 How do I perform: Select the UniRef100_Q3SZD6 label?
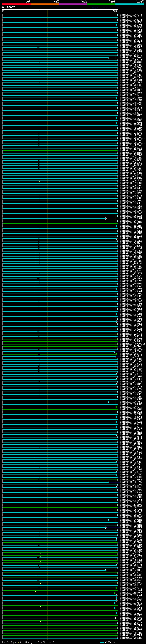tap(131, 120)
